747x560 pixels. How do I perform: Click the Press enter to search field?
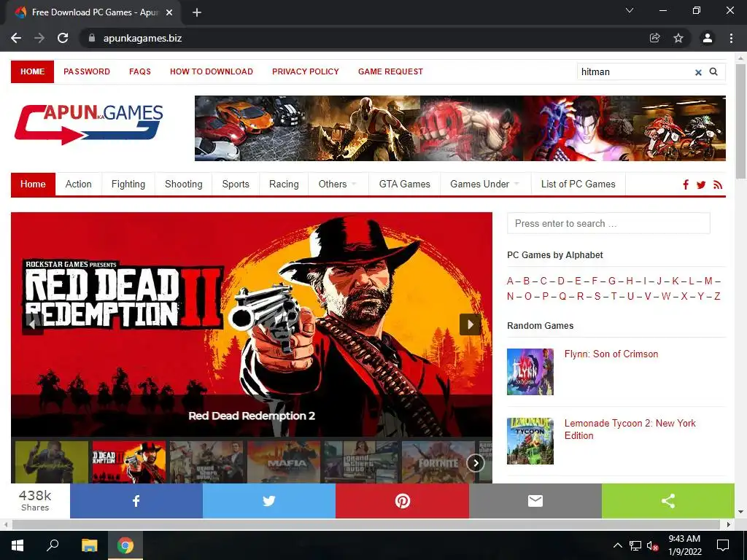[608, 223]
